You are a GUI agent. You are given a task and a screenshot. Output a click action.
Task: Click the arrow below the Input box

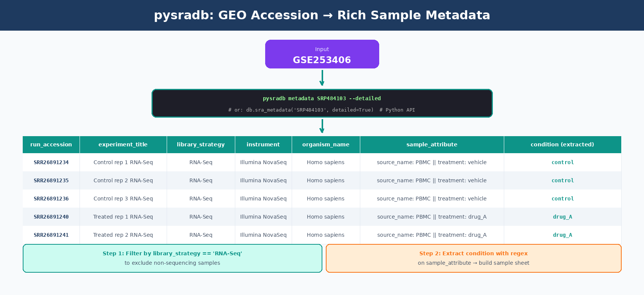pyautogui.click(x=322, y=78)
